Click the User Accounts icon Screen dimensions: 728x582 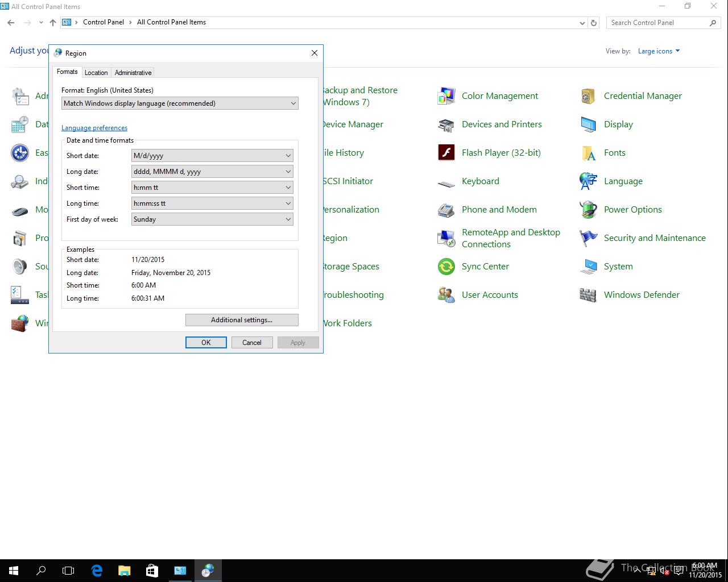coord(446,295)
